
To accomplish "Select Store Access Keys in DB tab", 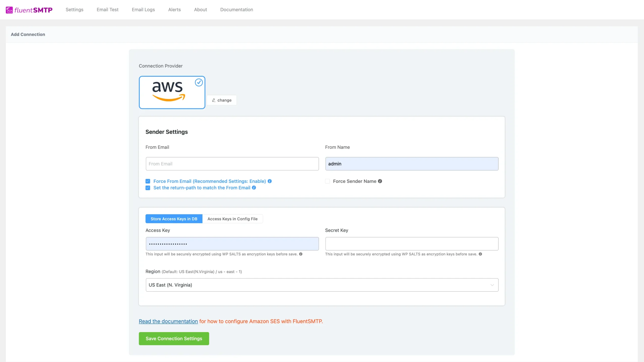I will click(x=174, y=219).
